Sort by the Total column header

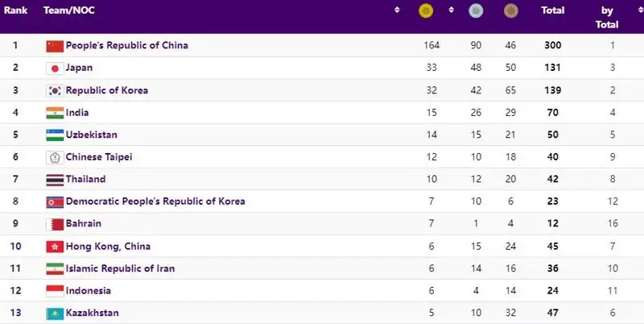(x=552, y=10)
